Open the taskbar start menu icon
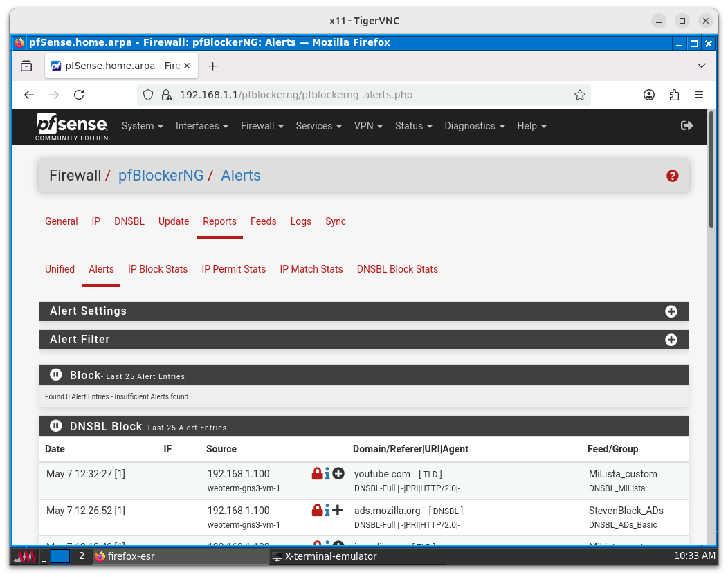The width and height of the screenshot is (728, 577). coord(24,556)
